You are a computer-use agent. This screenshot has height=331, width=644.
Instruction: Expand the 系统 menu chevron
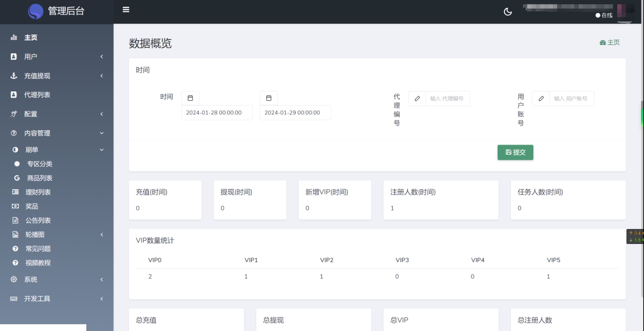[x=101, y=279]
